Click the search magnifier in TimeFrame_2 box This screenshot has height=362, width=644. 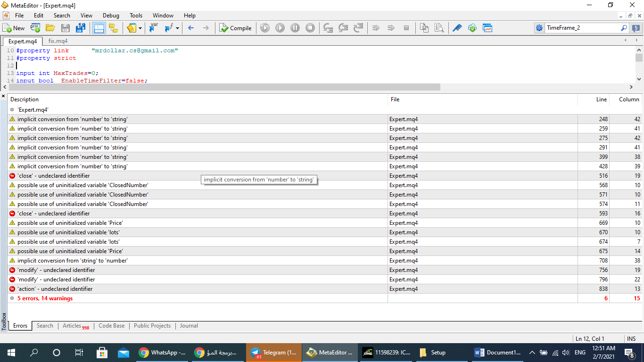pos(624,28)
